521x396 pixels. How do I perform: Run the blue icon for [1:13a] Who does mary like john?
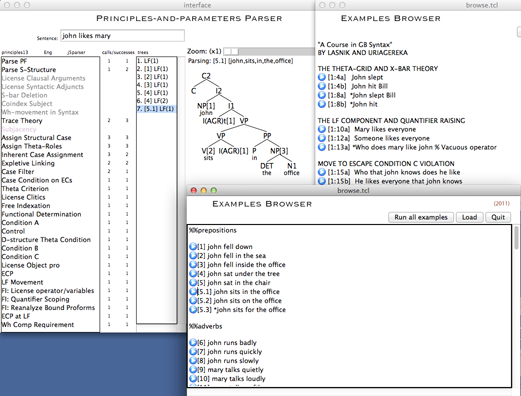point(322,147)
